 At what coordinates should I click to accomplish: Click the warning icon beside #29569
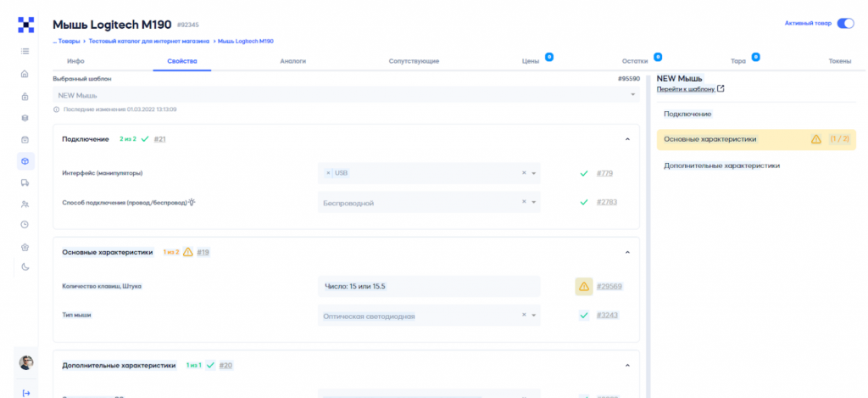click(x=583, y=287)
